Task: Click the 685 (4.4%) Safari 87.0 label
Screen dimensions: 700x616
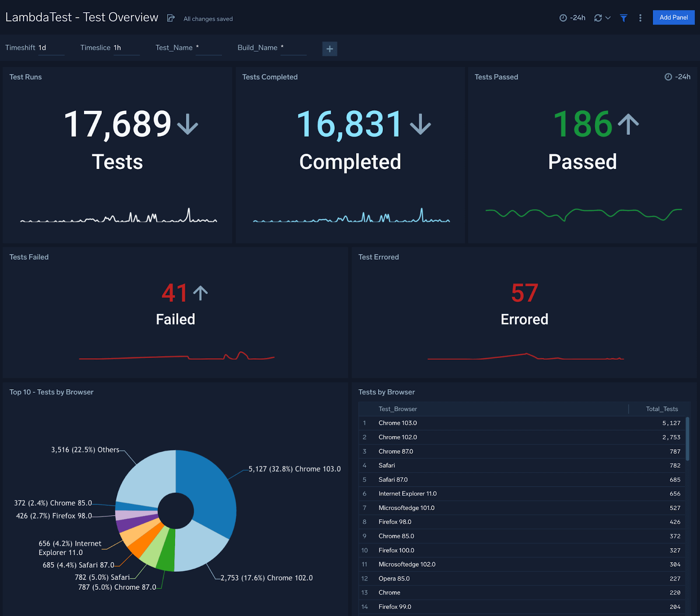Action: pos(78,565)
